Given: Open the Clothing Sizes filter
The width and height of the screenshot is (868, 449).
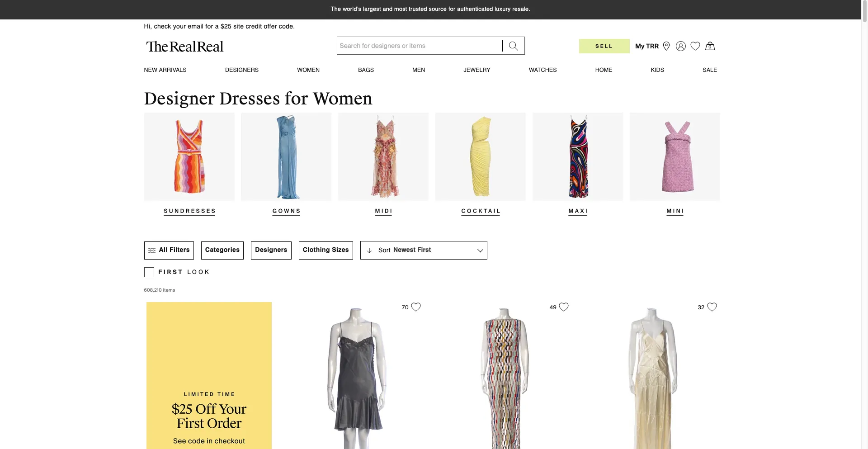Looking at the screenshot, I should pos(326,250).
